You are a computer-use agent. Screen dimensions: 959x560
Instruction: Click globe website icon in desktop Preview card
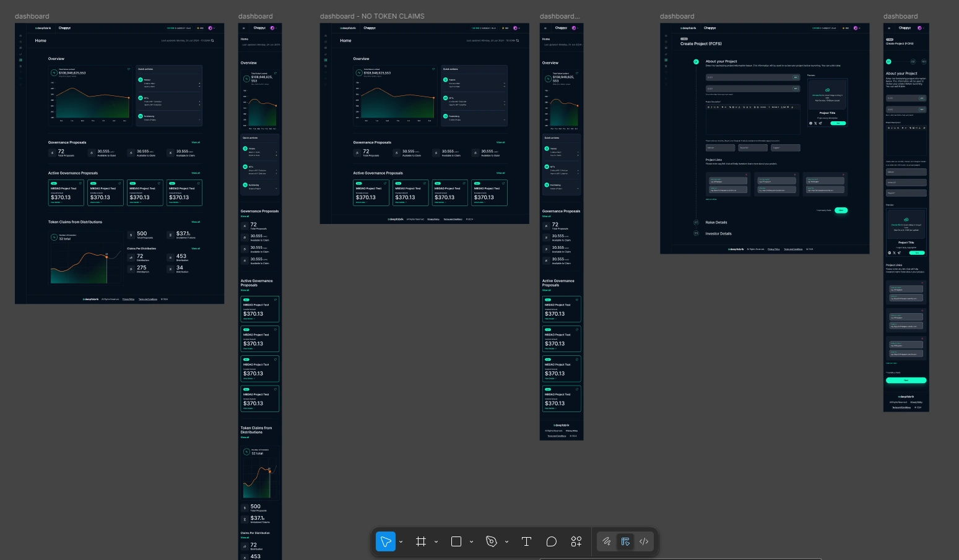point(811,123)
